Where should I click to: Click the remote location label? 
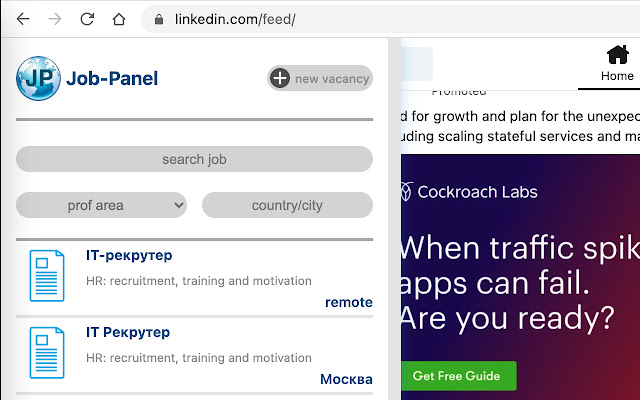348,302
